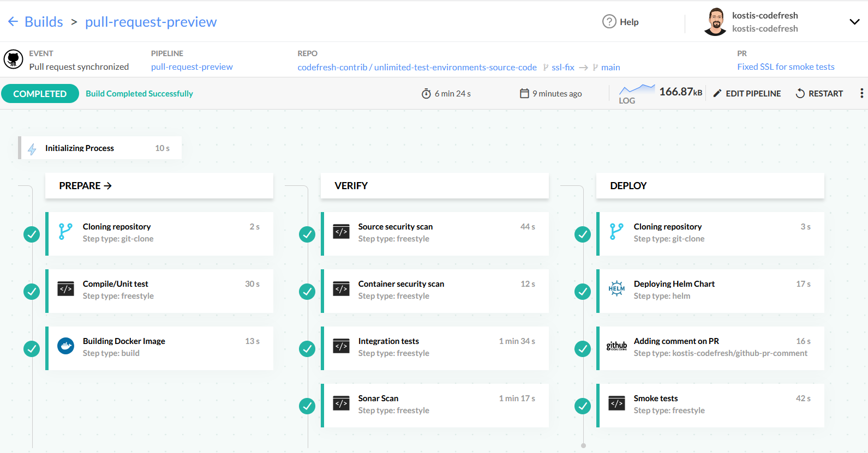This screenshot has height=453, width=868.
Task: Click the back arrow next to Builds
Action: pyautogui.click(x=13, y=22)
